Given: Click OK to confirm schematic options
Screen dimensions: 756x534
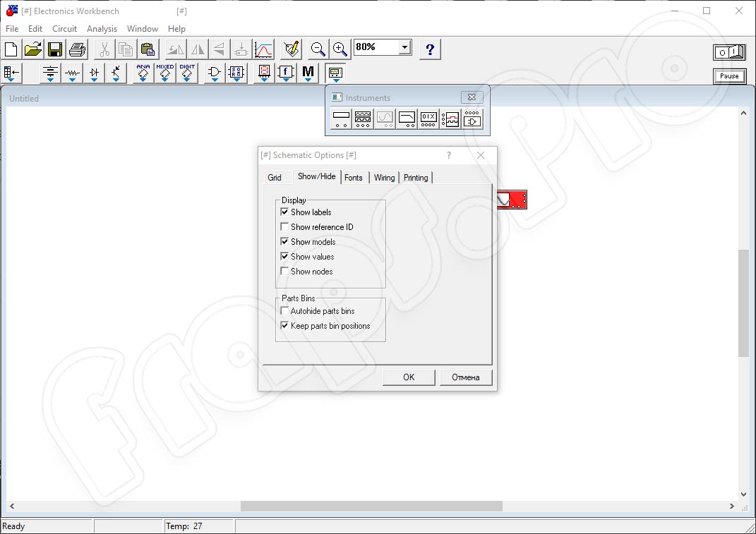Looking at the screenshot, I should point(408,377).
